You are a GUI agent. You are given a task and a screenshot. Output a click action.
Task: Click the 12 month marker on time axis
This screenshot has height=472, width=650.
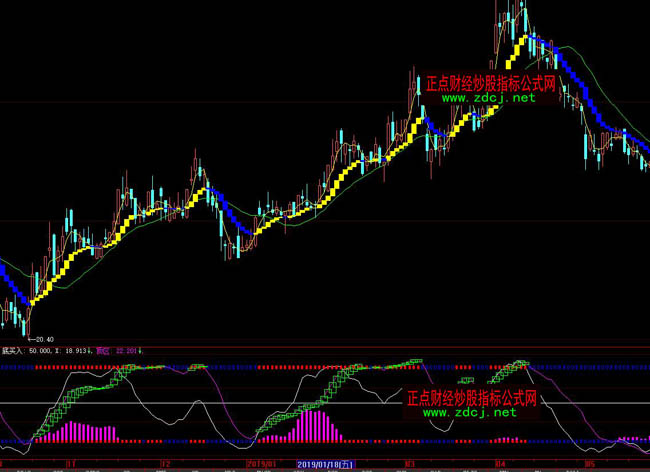coord(166,465)
